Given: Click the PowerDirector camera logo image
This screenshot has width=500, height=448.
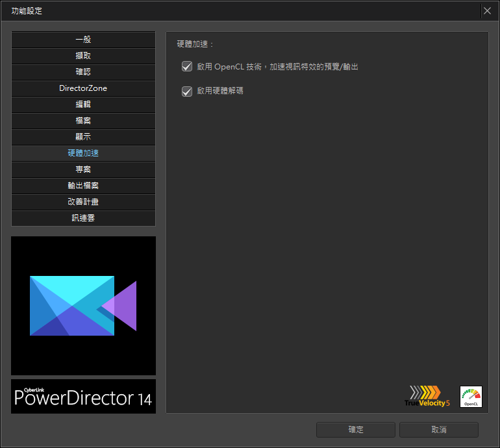Looking at the screenshot, I should tap(83, 306).
